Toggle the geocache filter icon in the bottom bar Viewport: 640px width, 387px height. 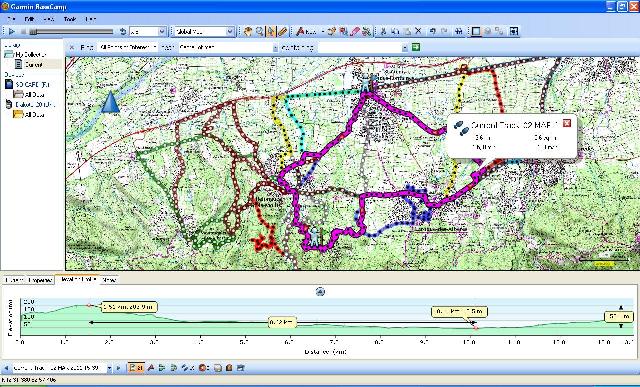229,368
